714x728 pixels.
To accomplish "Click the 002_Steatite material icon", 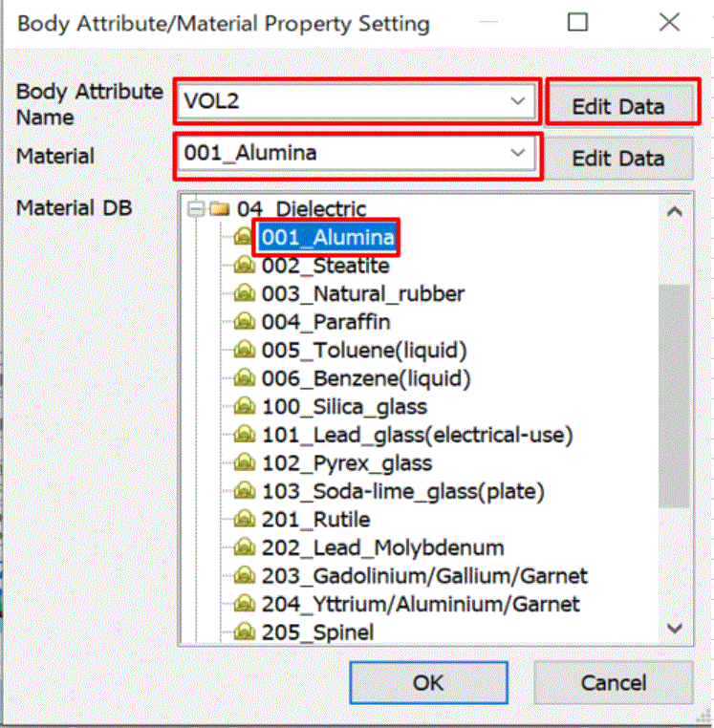I will pyautogui.click(x=245, y=266).
